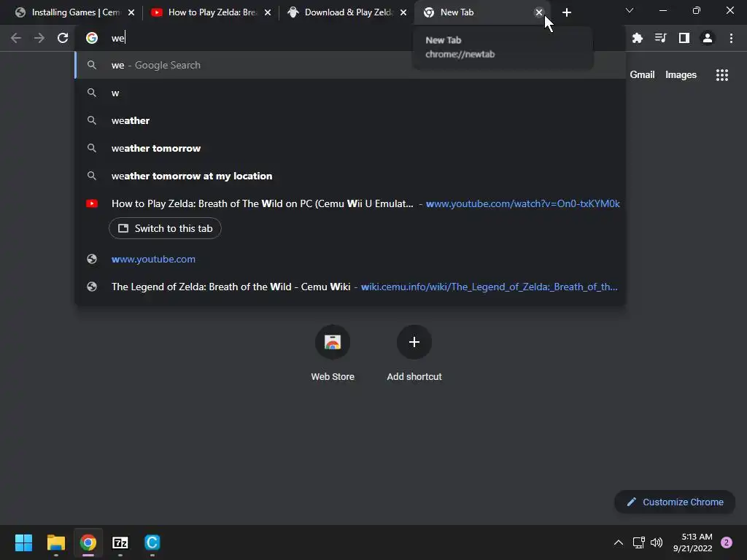Toggle the side panel icon

point(684,38)
